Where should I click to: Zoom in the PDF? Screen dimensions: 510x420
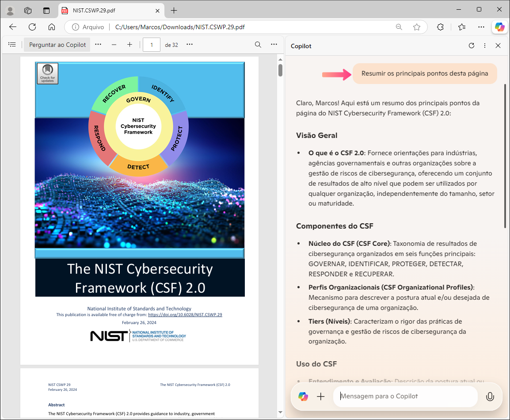pos(130,45)
